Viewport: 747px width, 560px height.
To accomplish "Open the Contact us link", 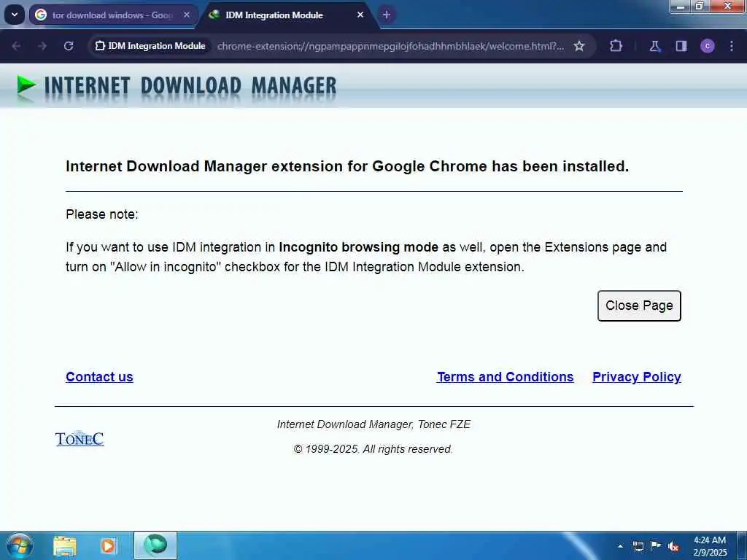I will click(99, 377).
